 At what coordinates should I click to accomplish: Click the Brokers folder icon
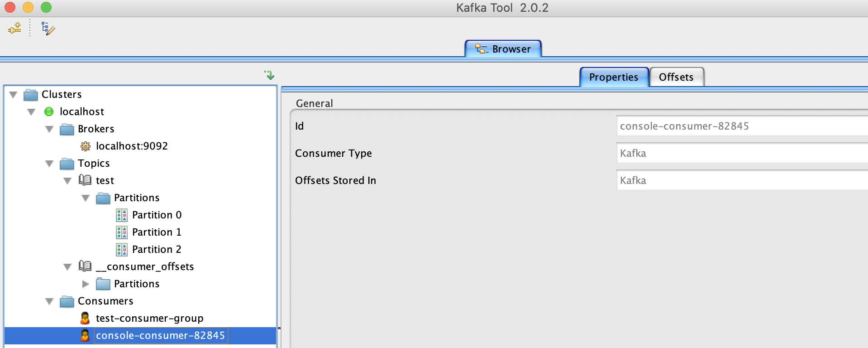(67, 129)
